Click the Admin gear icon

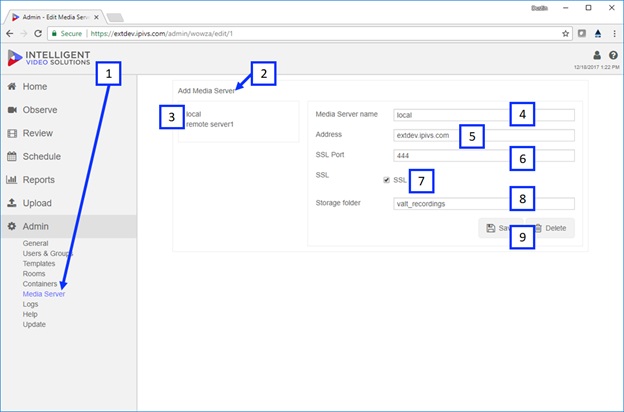pos(12,227)
